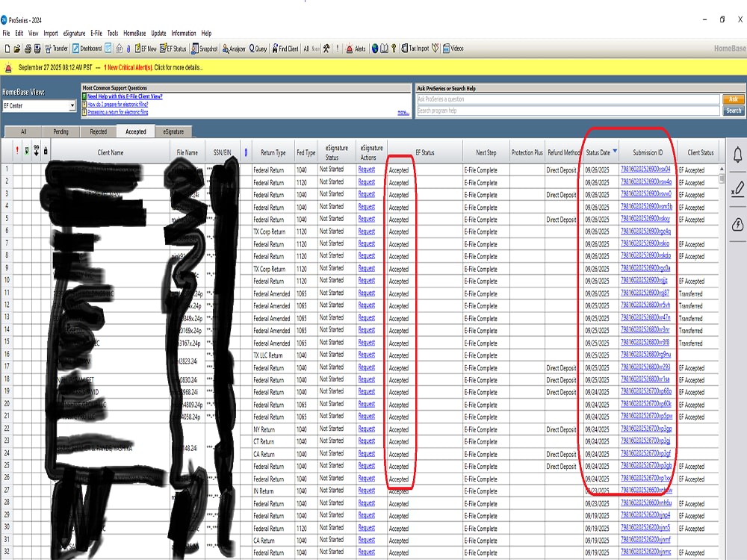747x560 pixels.
Task: Open Alerts from toolbar siren icon
Action: 356,49
